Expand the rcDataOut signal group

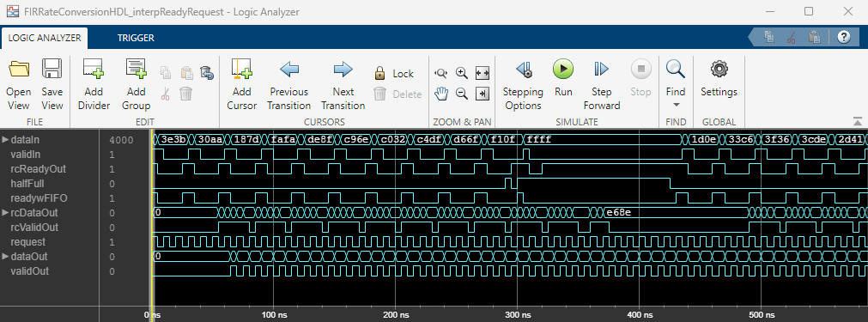coord(5,212)
